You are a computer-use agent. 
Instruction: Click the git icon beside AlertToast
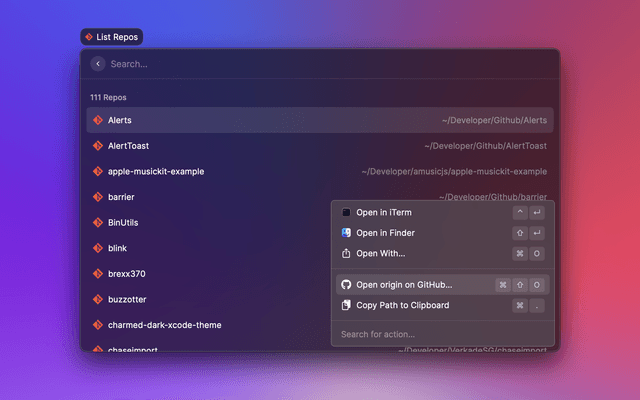click(98, 146)
